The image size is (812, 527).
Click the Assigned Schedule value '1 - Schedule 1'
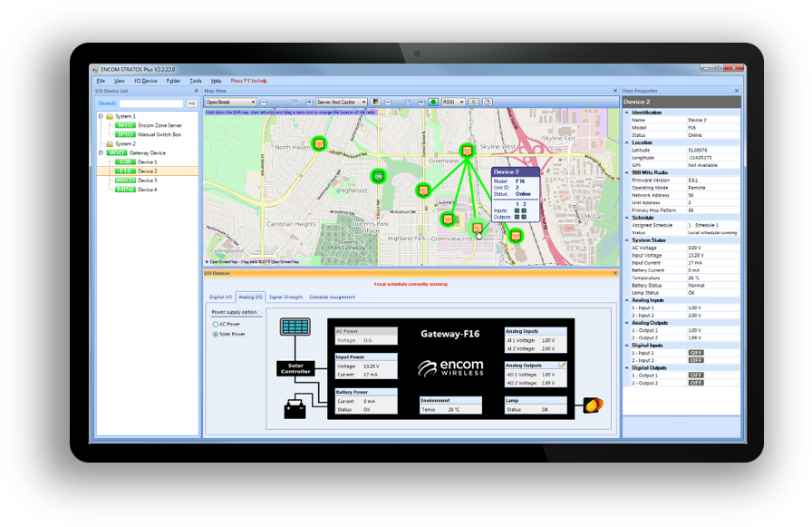click(703, 226)
